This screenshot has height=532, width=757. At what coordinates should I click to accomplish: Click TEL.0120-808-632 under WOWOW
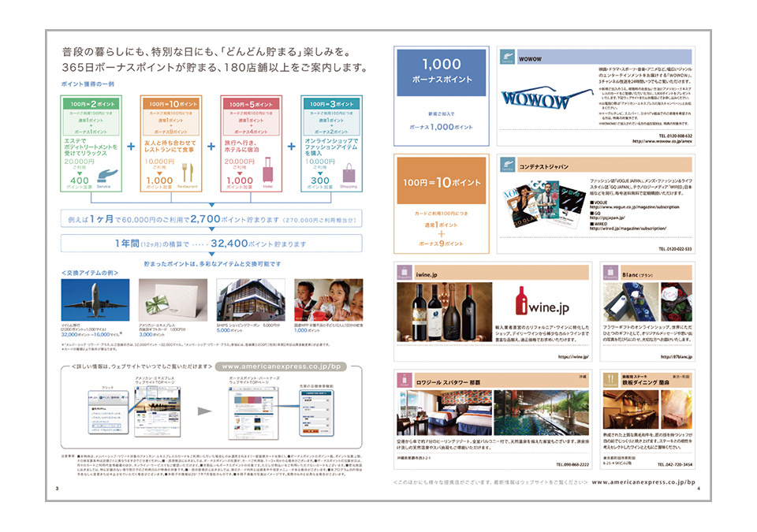(x=676, y=136)
